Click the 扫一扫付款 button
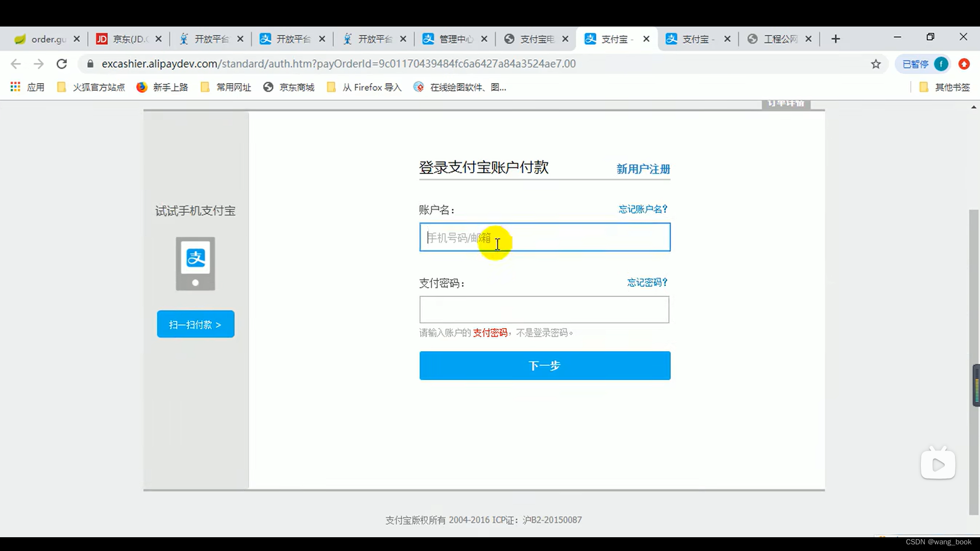This screenshot has width=980, height=551. pos(195,324)
